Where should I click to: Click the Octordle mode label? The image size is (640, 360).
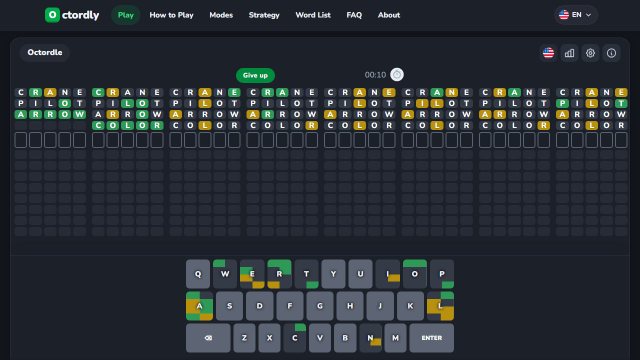(45, 53)
